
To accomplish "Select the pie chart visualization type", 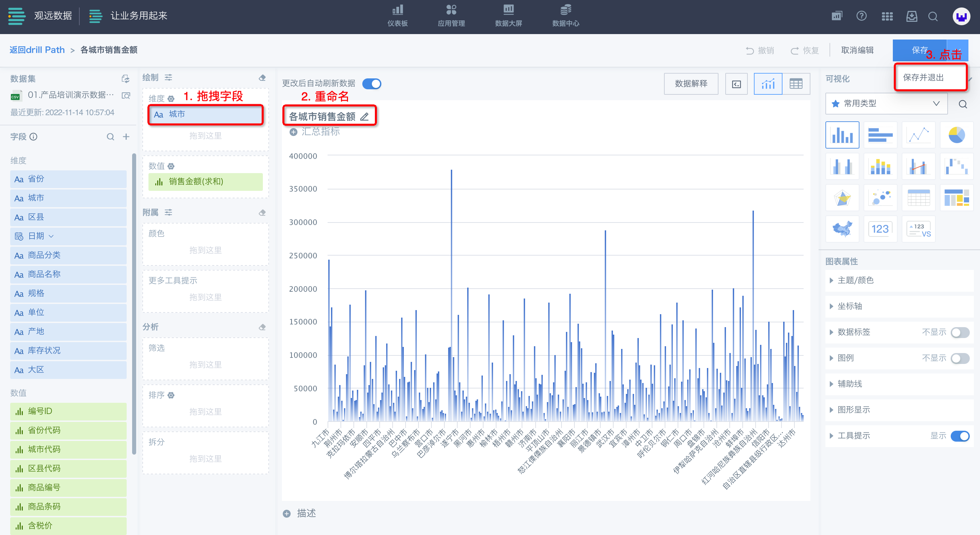I will (956, 135).
